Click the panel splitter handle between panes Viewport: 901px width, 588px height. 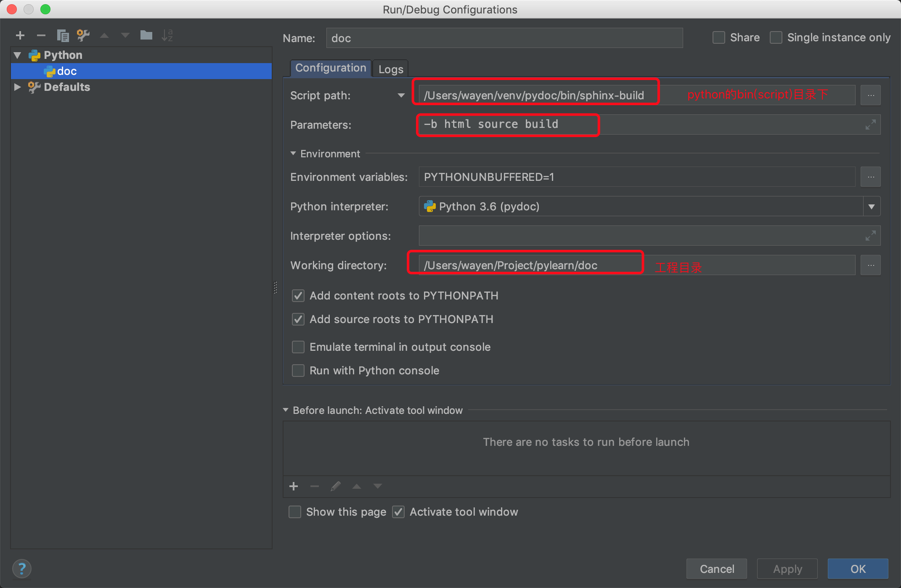(x=276, y=288)
